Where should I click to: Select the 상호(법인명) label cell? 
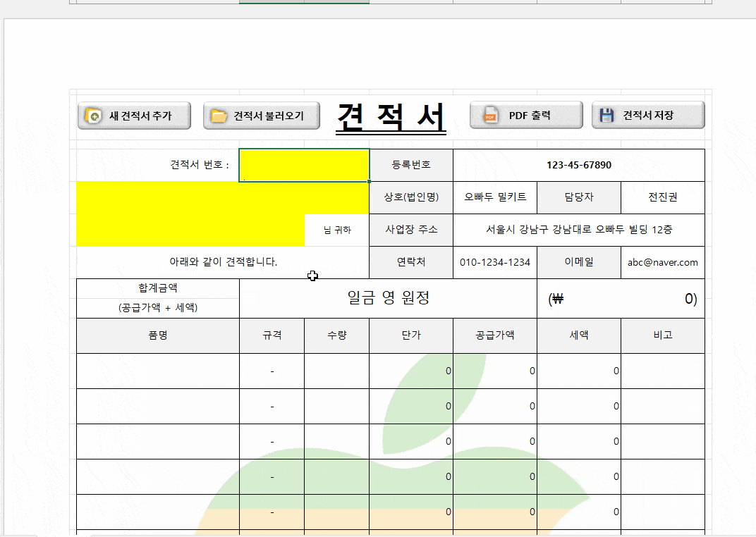(411, 197)
